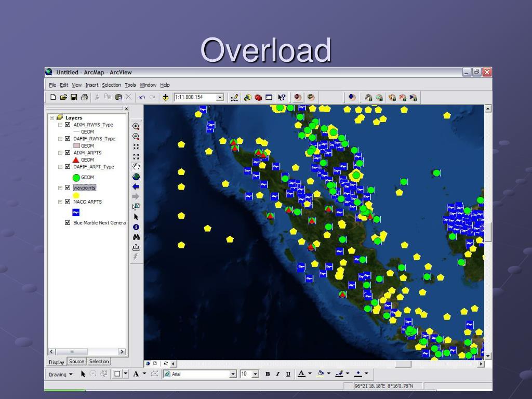
Task: Click the scale input field
Action: [x=195, y=97]
